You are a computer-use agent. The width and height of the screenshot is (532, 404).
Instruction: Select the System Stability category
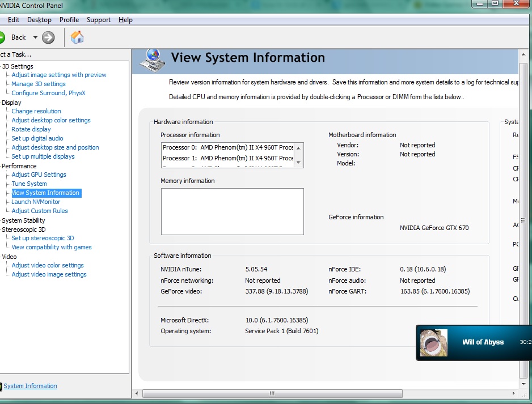tap(23, 220)
